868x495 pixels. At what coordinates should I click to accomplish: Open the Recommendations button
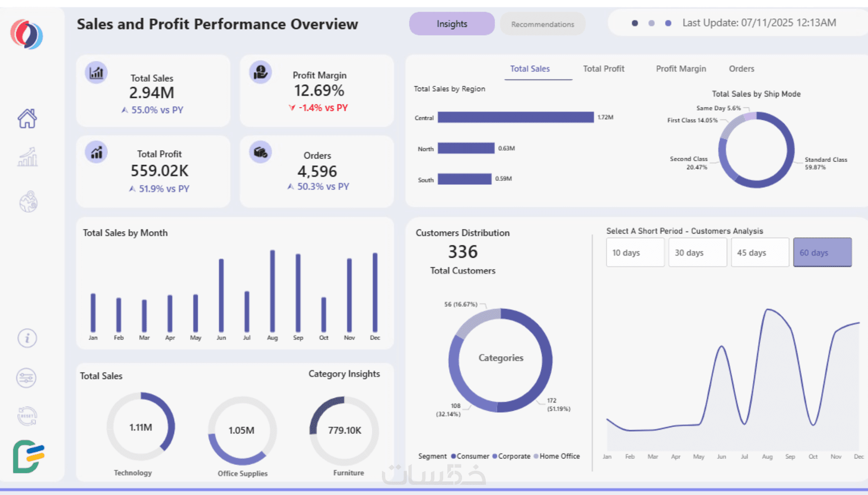tap(542, 24)
